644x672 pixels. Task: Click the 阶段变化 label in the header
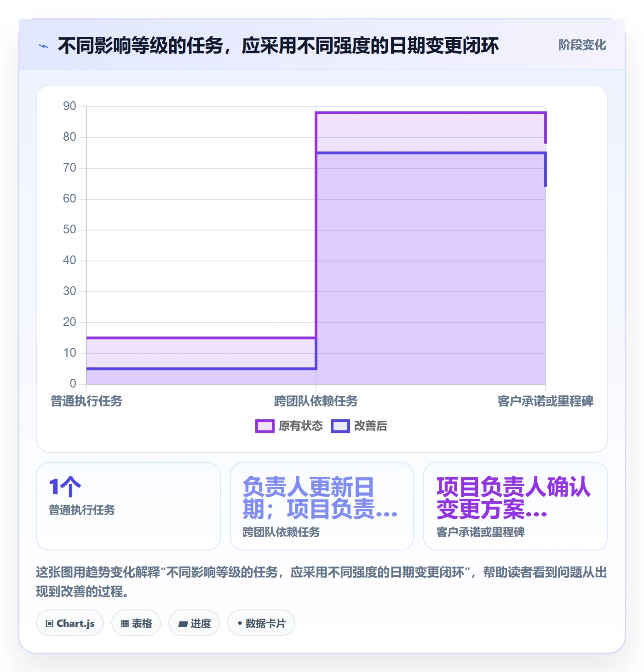click(x=582, y=45)
